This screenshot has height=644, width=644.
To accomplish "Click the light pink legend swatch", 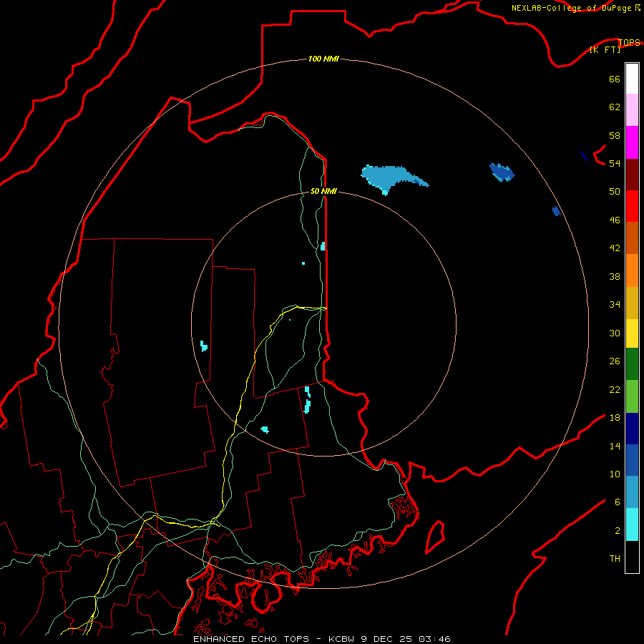I will pyautogui.click(x=632, y=109).
